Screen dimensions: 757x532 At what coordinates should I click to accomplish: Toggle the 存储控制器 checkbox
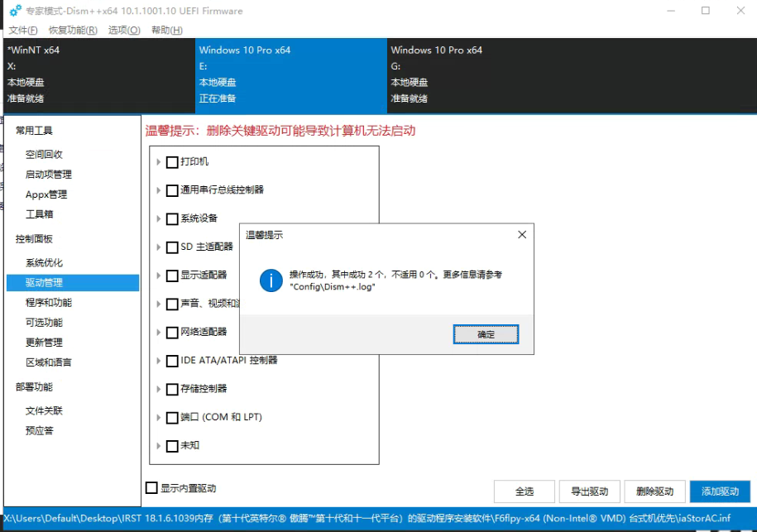[172, 389]
